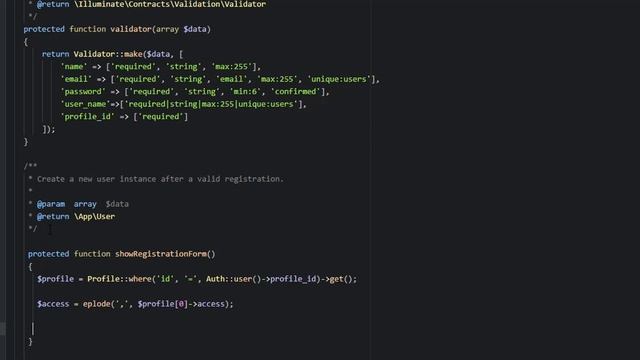Select the 'email' validation rule key
This screenshot has width=640, height=360.
[x=76, y=79]
